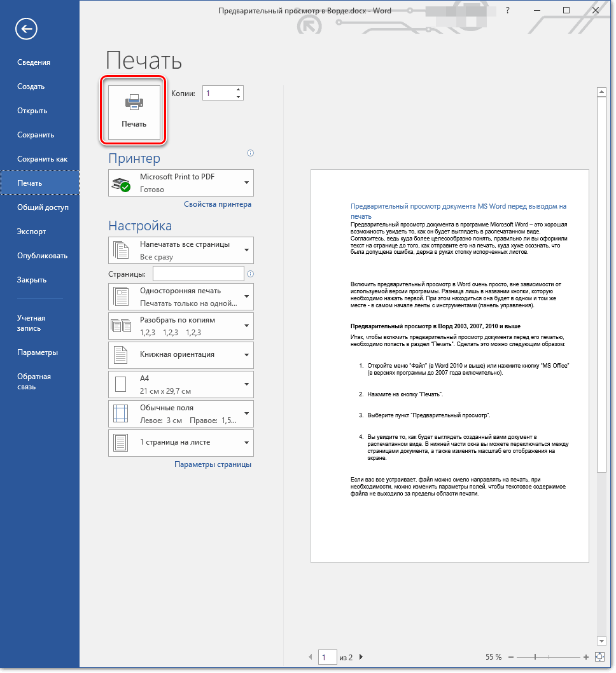Viewport: 616px width, 673px height.
Task: Expand the Обычные поля margins dropdown
Action: pos(246,413)
